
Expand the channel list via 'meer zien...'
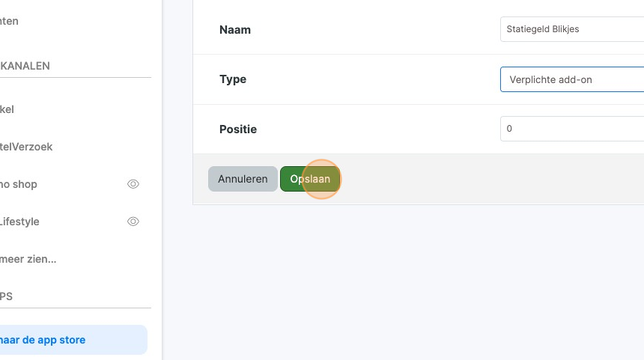(x=28, y=259)
